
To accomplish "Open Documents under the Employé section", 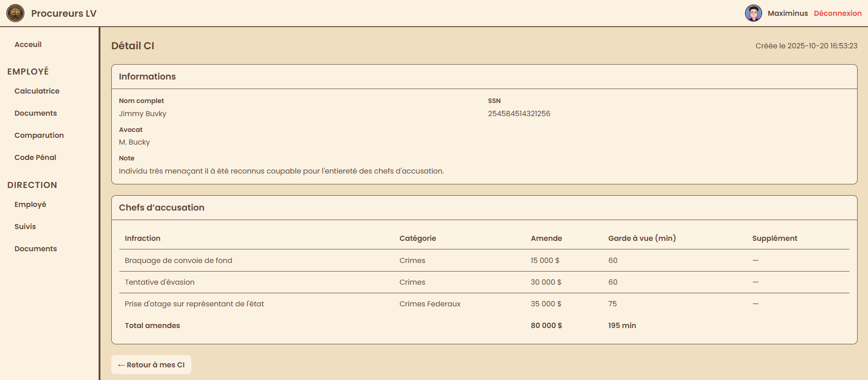I will click(x=36, y=113).
